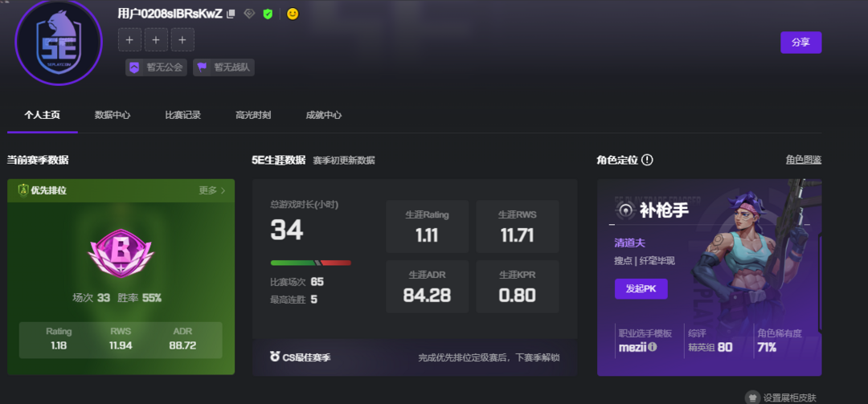868x404 pixels.
Task: Open the 高光时刻 tab
Action: 253,115
